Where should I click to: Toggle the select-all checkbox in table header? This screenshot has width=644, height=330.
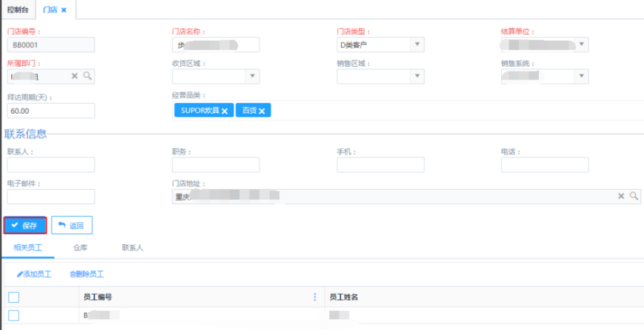14,297
